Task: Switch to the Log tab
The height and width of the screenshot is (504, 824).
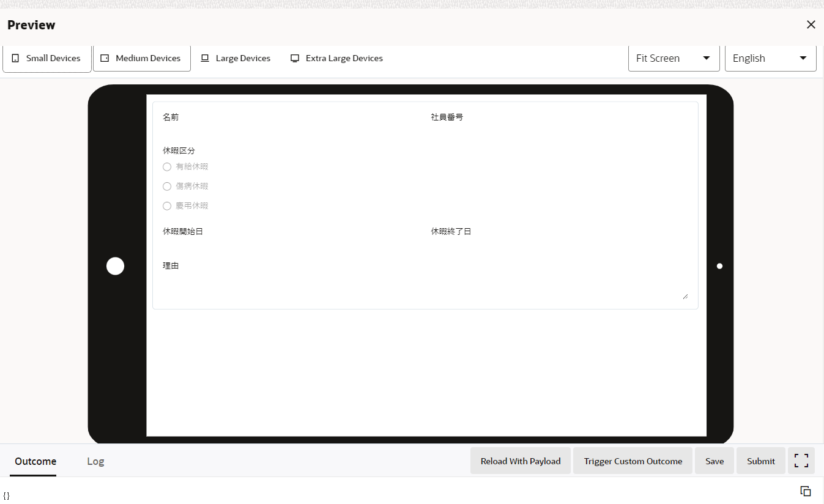Action: click(95, 461)
